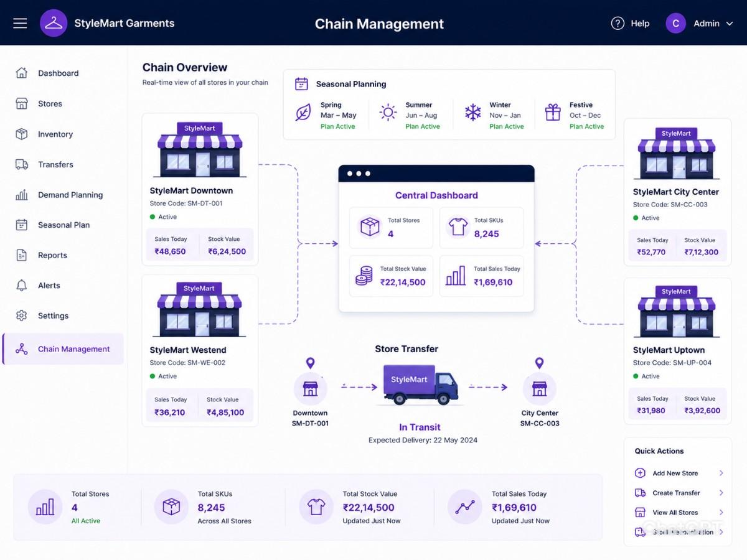
Task: Click View All Stores quick action
Action: tap(679, 513)
